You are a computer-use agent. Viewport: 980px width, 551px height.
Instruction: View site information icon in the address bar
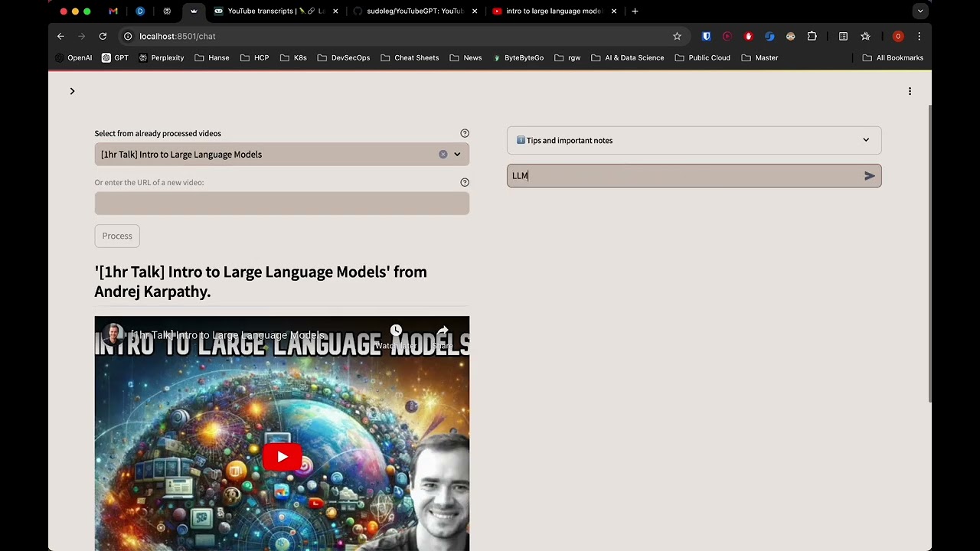[128, 36]
